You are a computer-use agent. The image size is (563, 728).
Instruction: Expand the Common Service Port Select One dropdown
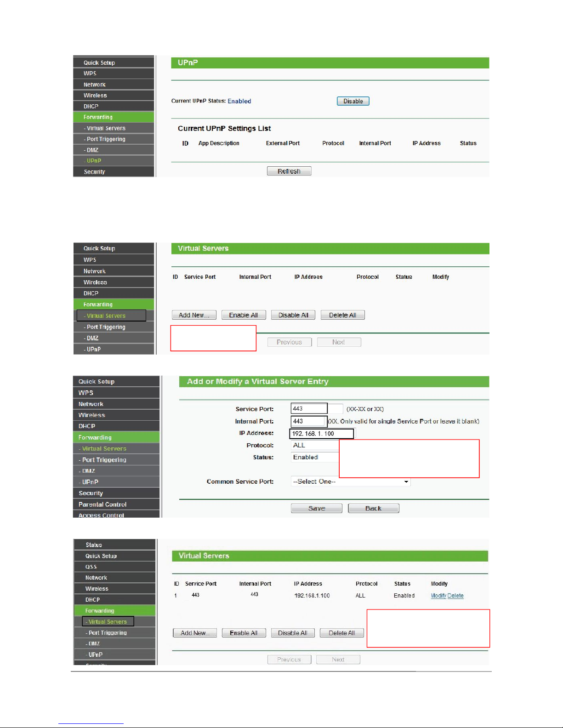pos(351,481)
